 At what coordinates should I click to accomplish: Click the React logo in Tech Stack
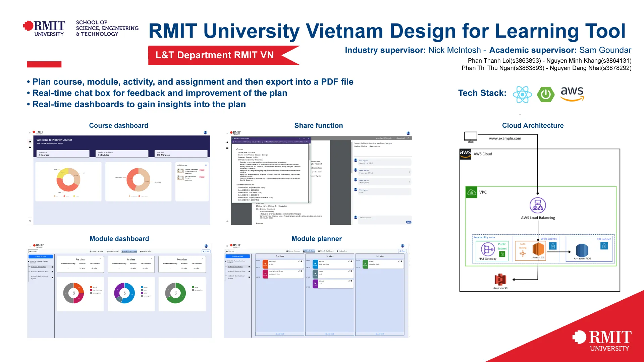[x=522, y=94]
